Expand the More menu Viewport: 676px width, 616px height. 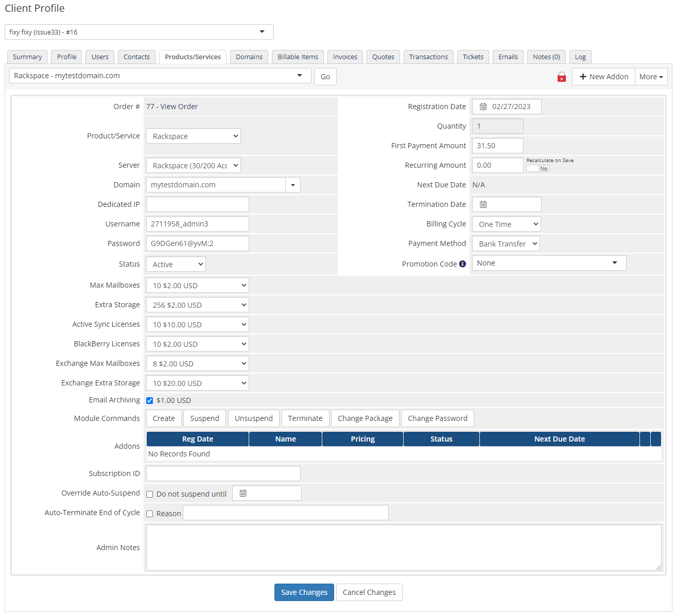(x=651, y=77)
